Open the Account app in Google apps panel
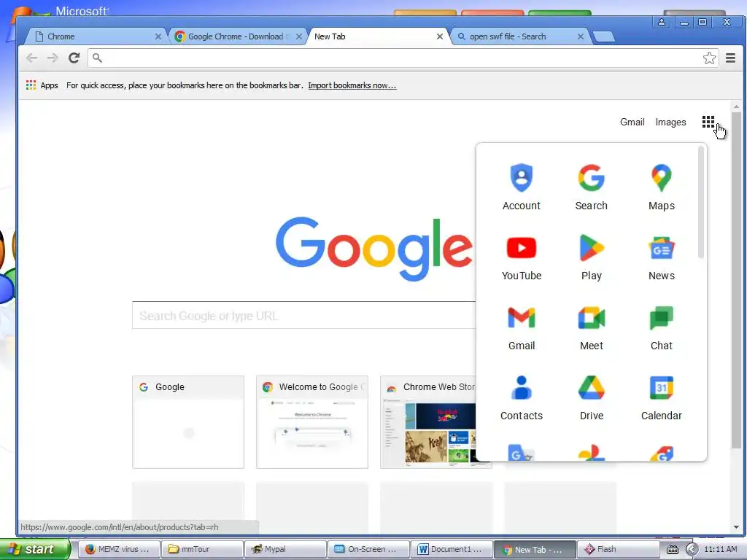 [x=521, y=187]
